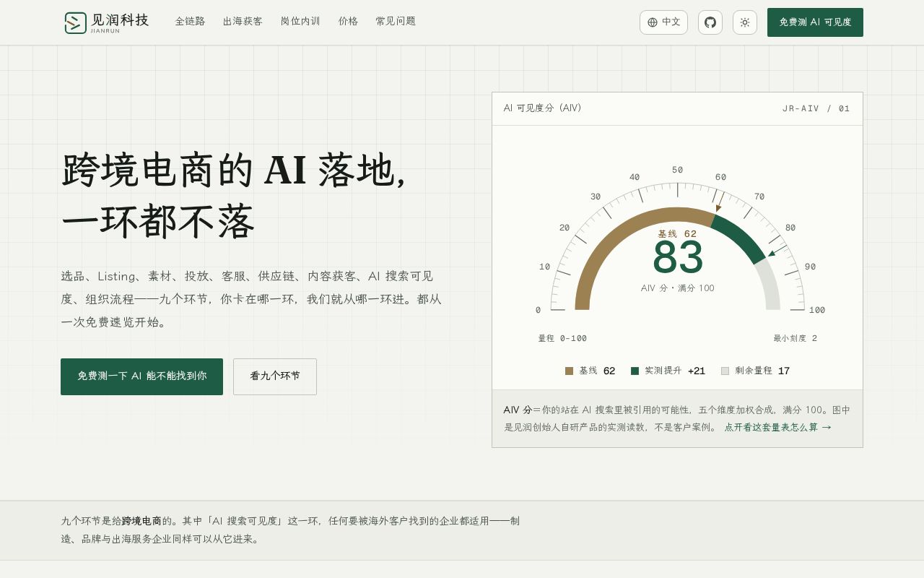Open the 全链路 nav item
924x578 pixels.
190,22
